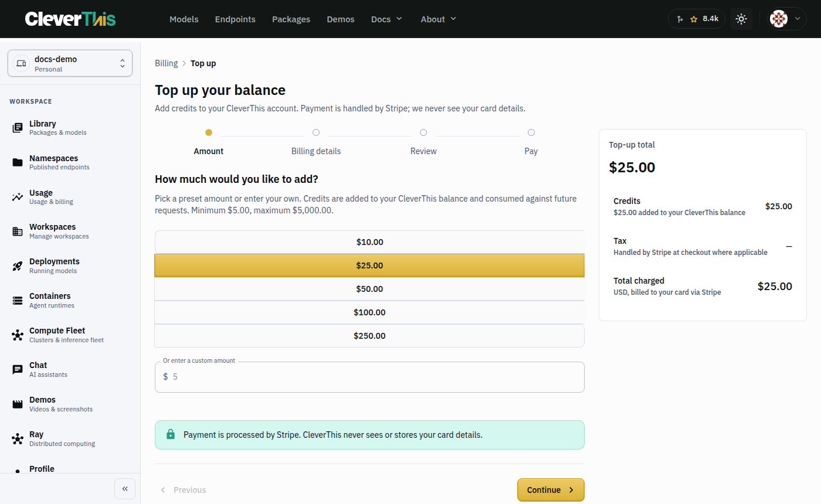Open the Deployments rocket icon
The height and width of the screenshot is (504, 821).
18,266
